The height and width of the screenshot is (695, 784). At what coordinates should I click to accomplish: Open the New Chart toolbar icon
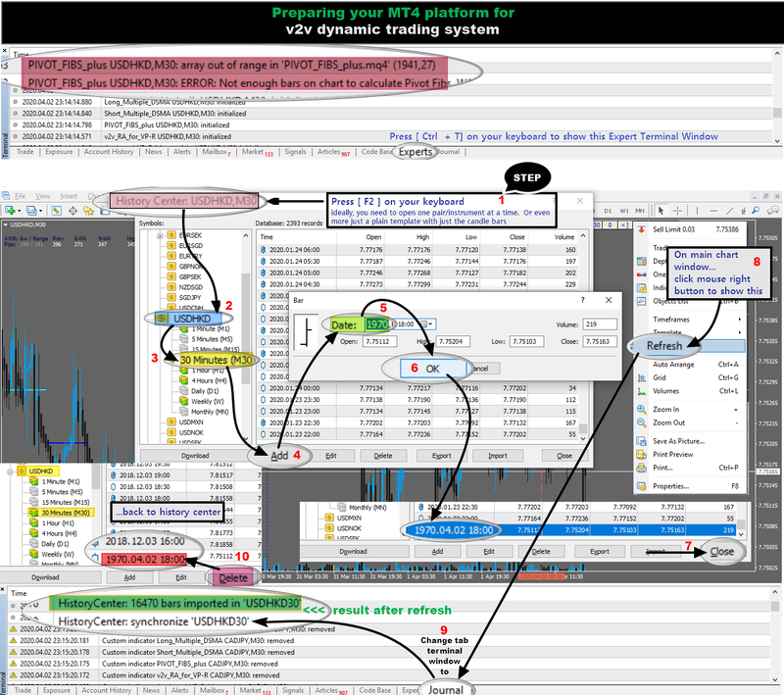pyautogui.click(x=10, y=211)
